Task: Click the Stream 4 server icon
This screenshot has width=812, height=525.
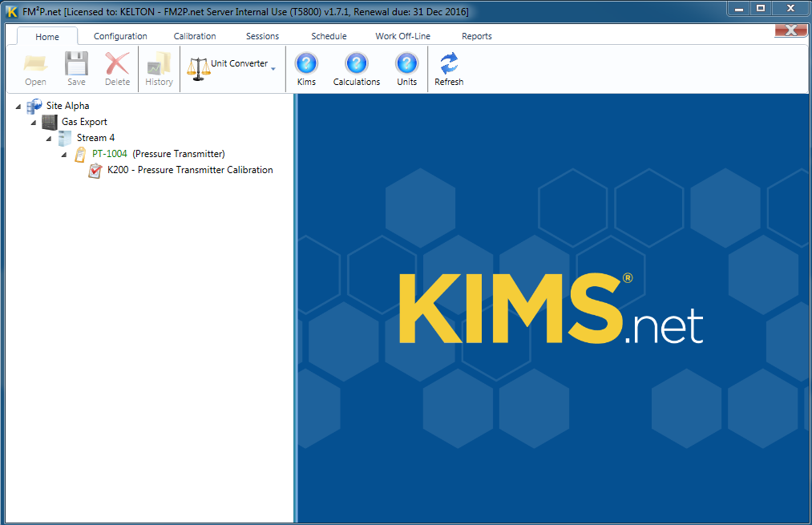Action: (x=65, y=138)
